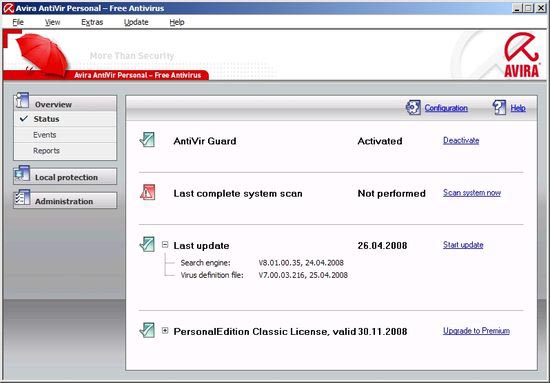Select Reports in the Overview list
550x383 pixels.
pos(65,150)
